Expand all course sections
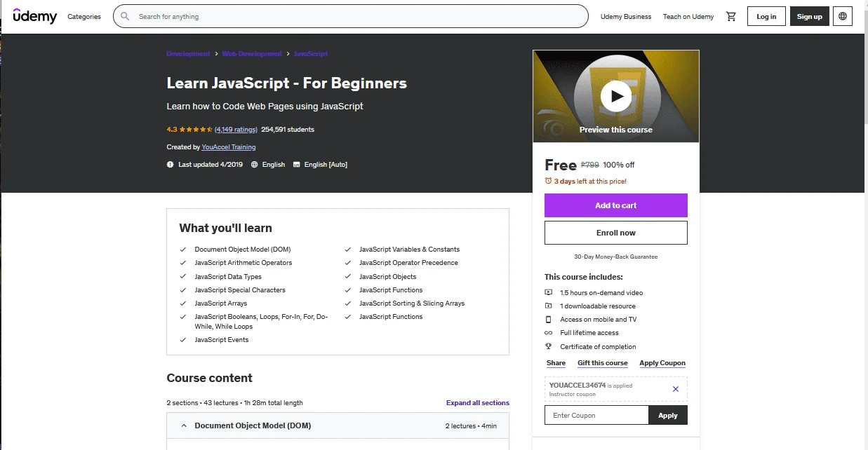Screen dimensions: 868x450 point(478,403)
